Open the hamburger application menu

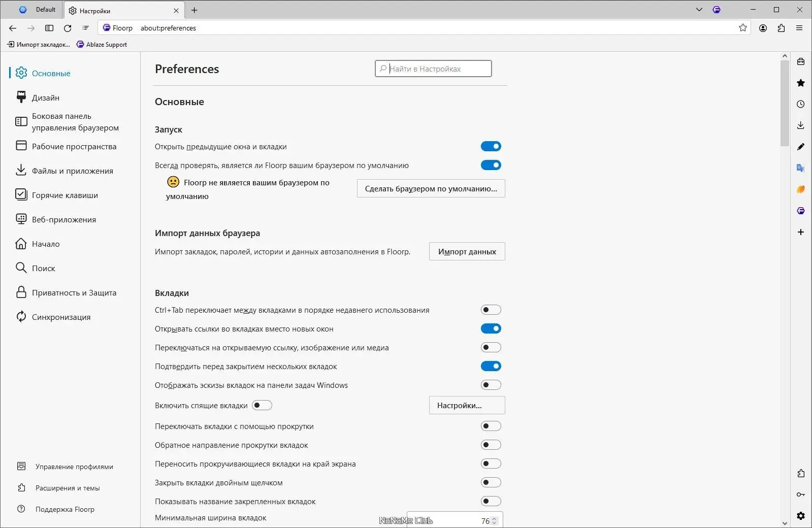pyautogui.click(x=799, y=28)
